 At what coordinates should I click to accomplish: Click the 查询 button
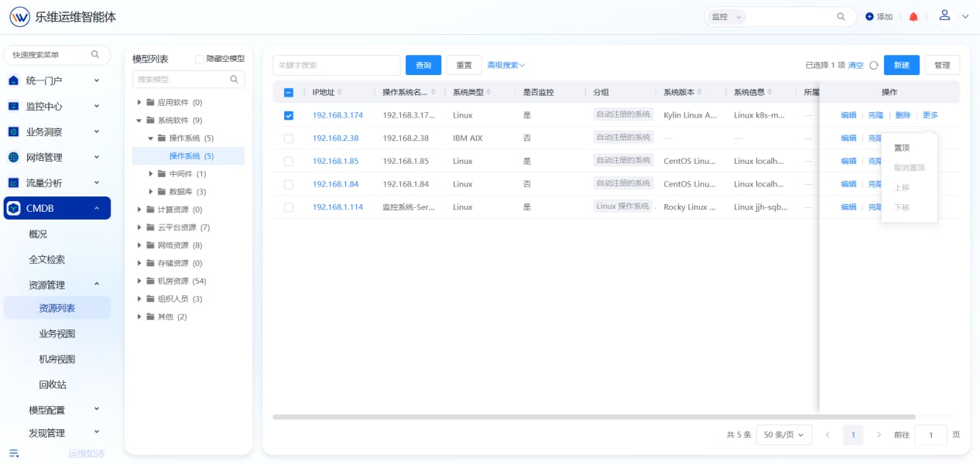423,65
